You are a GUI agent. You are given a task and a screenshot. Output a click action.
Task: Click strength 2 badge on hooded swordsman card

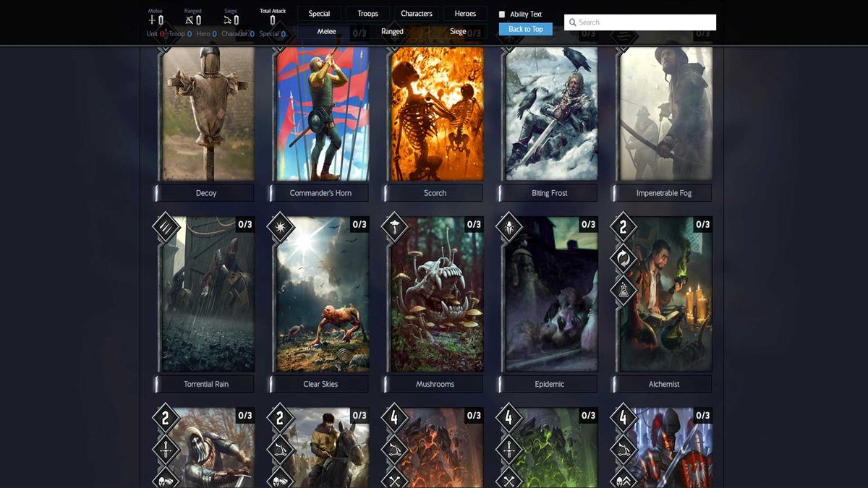[166, 418]
